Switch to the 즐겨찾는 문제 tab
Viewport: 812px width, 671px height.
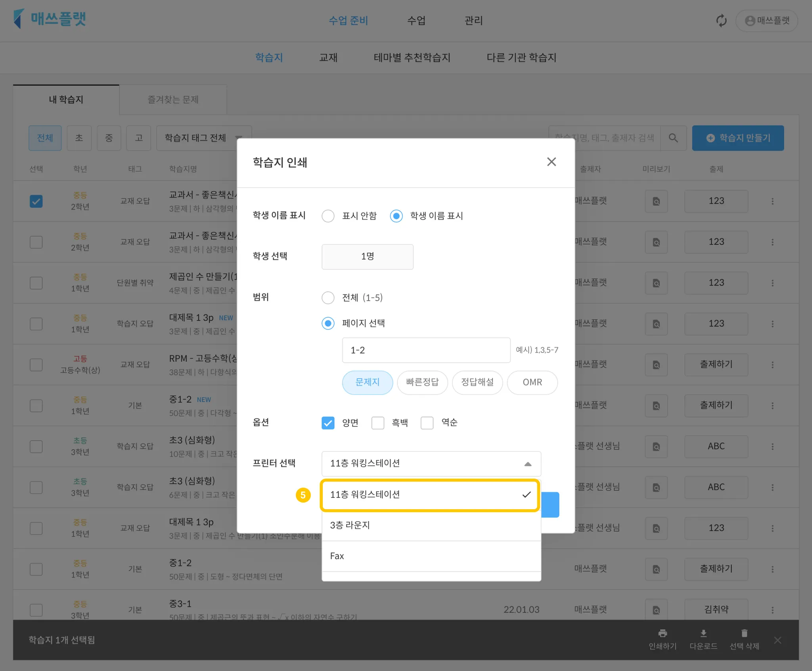173,100
